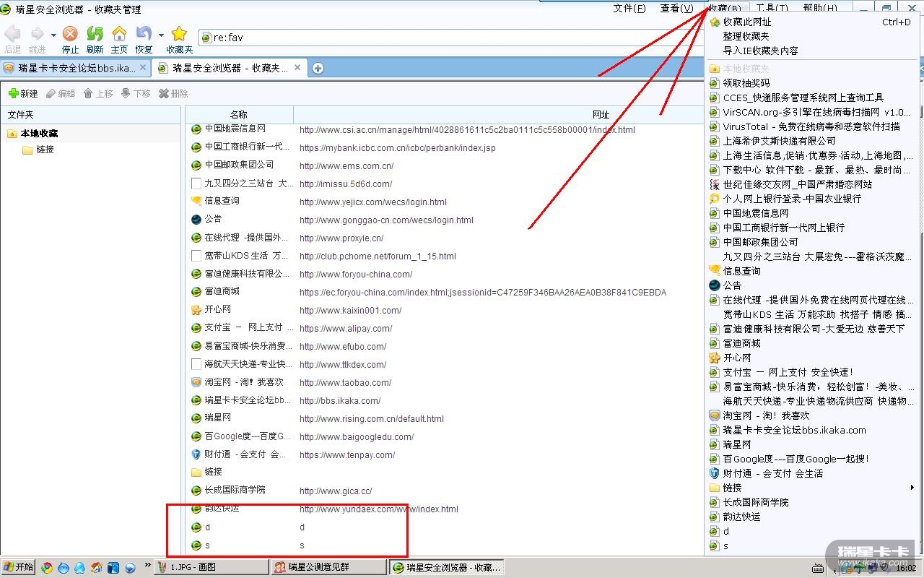Open the 文件(F) menu
Screen dimensions: 924x578
click(x=629, y=8)
